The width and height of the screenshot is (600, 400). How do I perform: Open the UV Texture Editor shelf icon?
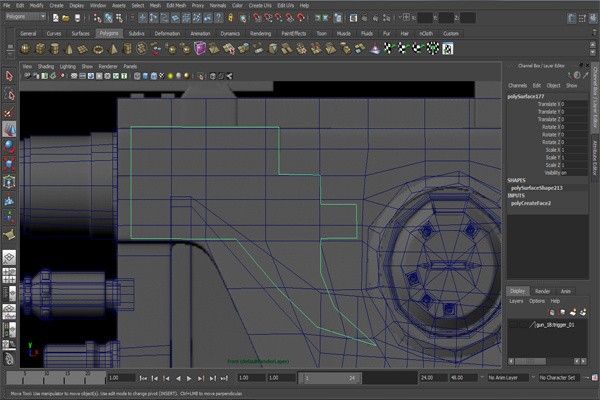pos(447,49)
